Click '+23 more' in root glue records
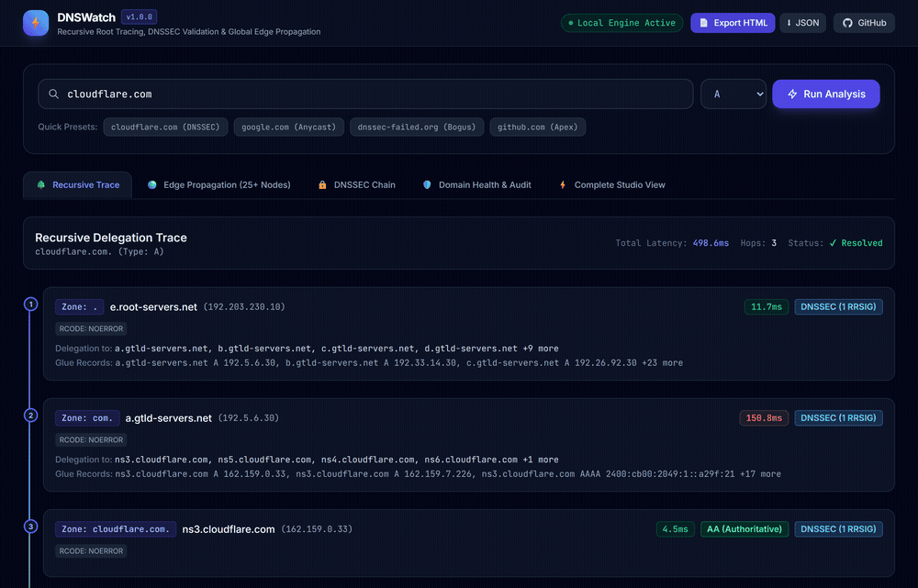This screenshot has height=588, width=918. (x=662, y=362)
